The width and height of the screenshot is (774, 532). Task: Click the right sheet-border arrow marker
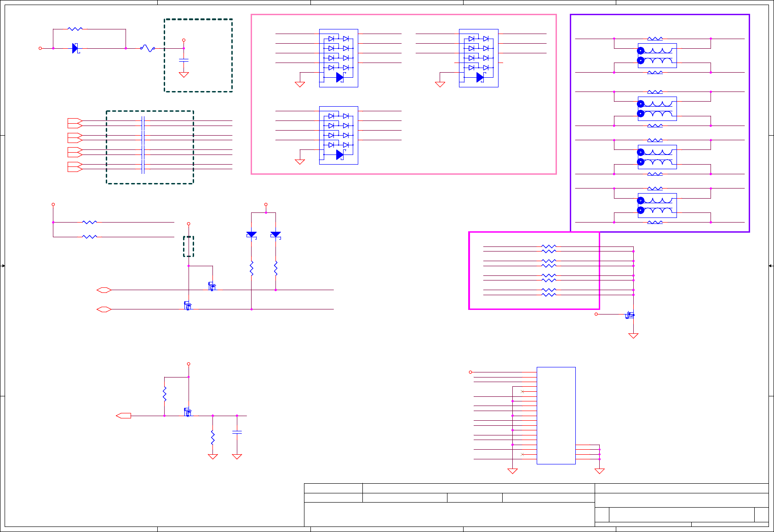[771, 266]
